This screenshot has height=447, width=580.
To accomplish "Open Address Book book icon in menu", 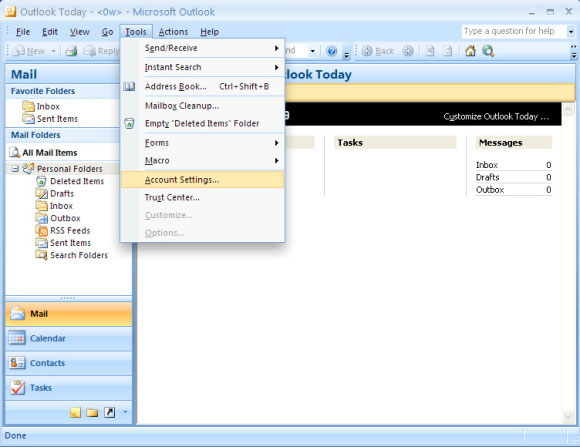I will [129, 87].
